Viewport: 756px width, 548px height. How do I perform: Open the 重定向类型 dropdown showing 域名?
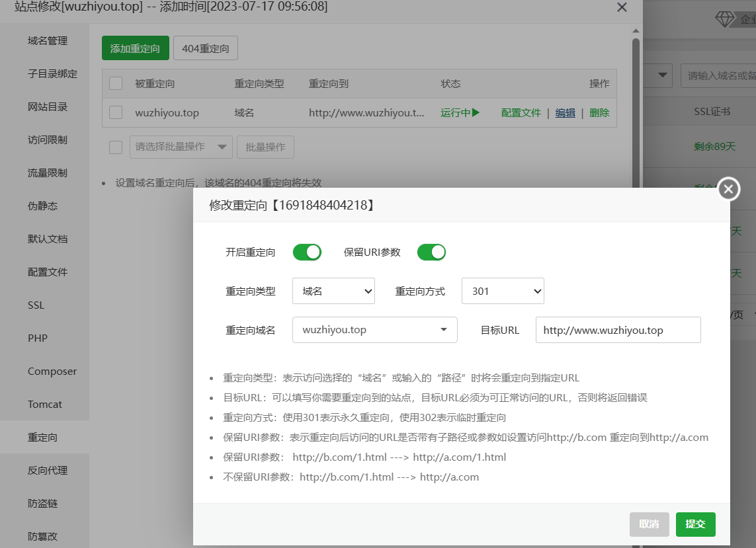click(x=333, y=291)
